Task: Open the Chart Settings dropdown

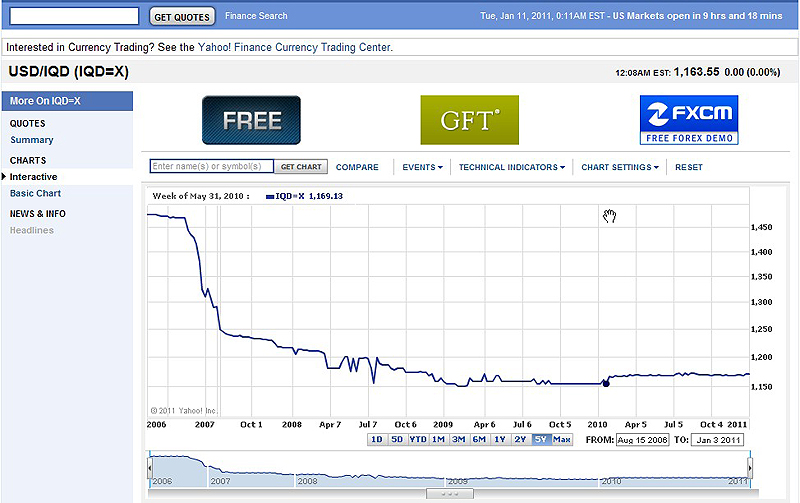Action: [619, 167]
